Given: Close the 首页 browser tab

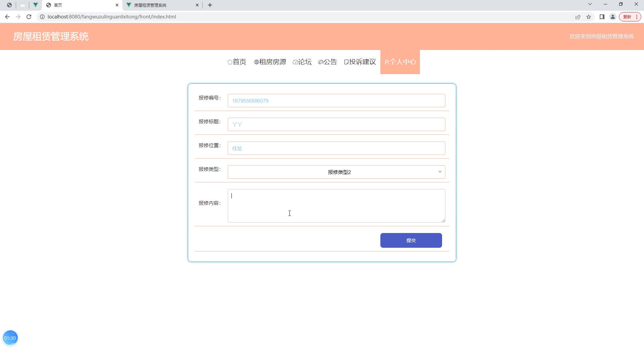Looking at the screenshot, I should coord(117,5).
